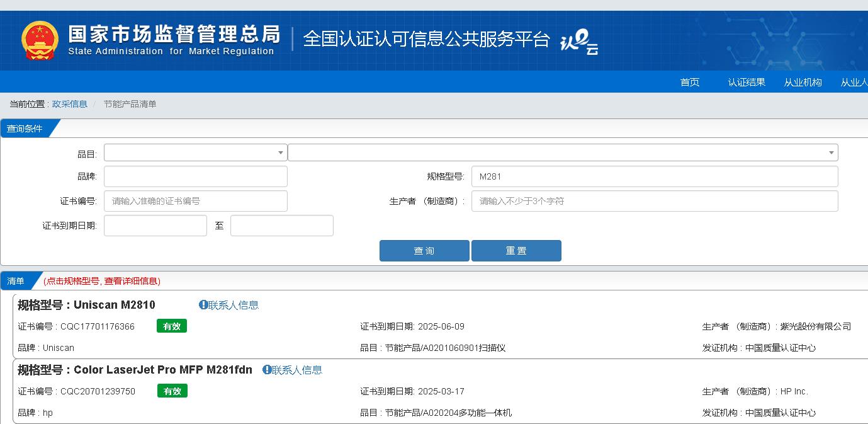The height and width of the screenshot is (424, 868).
Task: Click expiry date 2025-06-09
Action: pos(441,326)
